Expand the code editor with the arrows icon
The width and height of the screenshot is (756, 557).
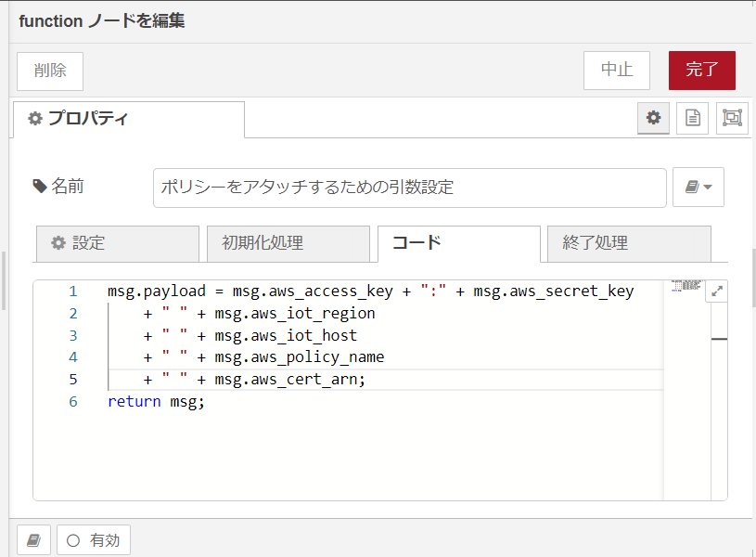716,291
